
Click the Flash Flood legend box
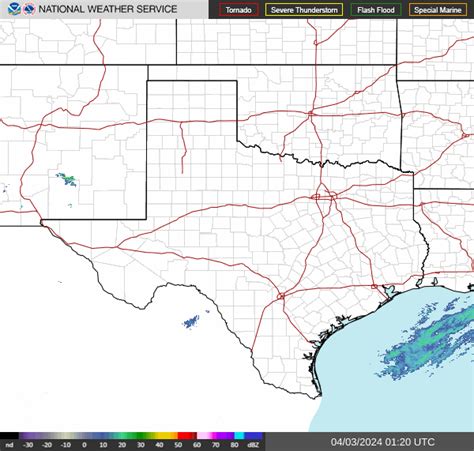[376, 10]
